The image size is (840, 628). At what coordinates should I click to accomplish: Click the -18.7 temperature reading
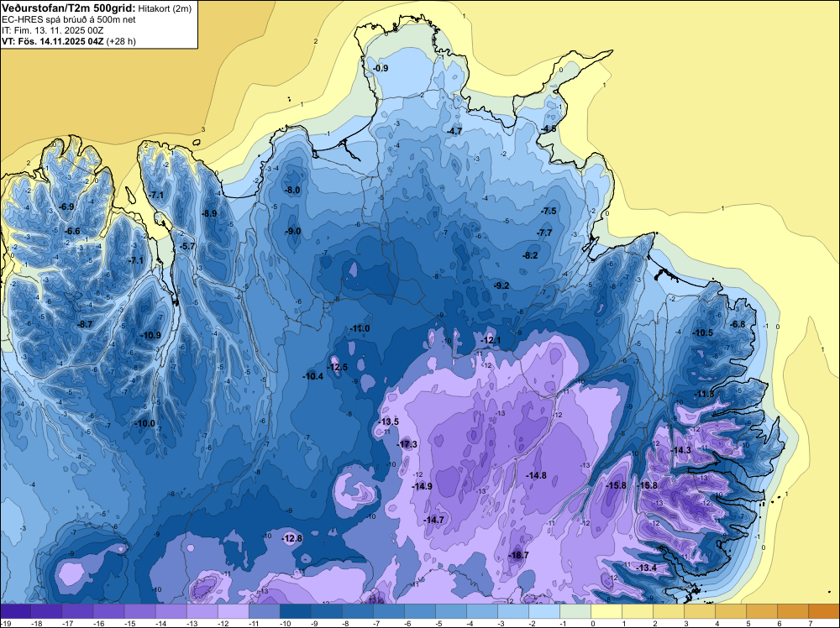pyautogui.click(x=518, y=555)
